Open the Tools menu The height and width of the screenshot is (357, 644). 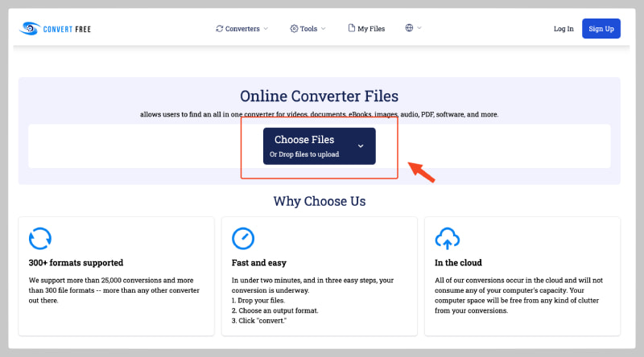point(308,28)
